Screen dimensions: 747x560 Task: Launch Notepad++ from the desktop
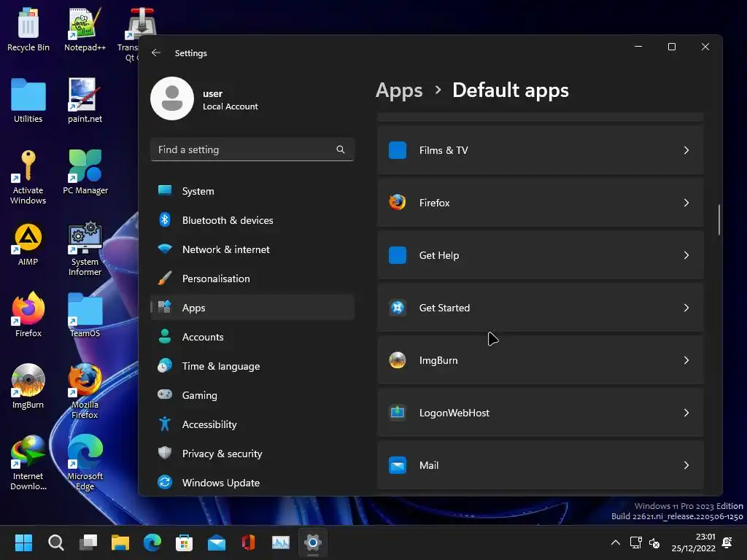pyautogui.click(x=85, y=29)
